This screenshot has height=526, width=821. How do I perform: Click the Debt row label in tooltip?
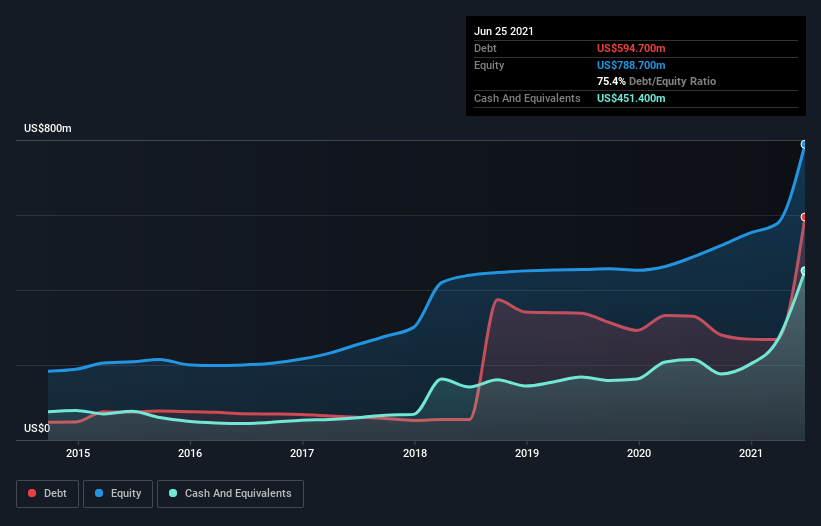tap(485, 48)
